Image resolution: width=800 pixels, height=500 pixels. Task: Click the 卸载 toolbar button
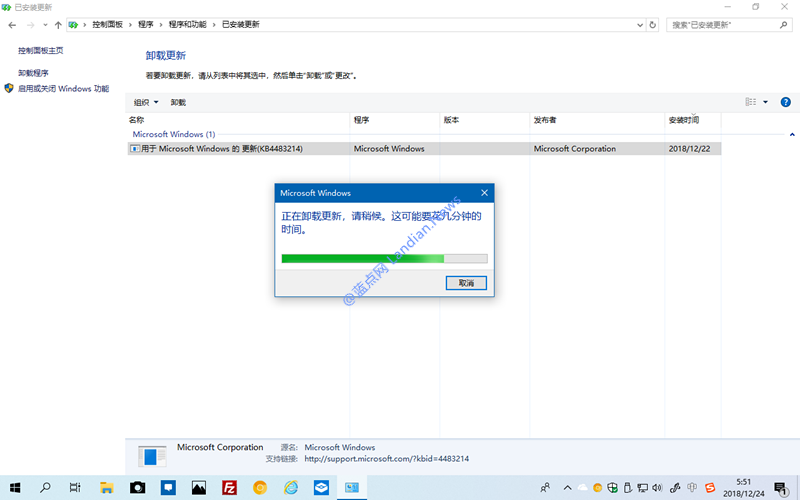178,103
